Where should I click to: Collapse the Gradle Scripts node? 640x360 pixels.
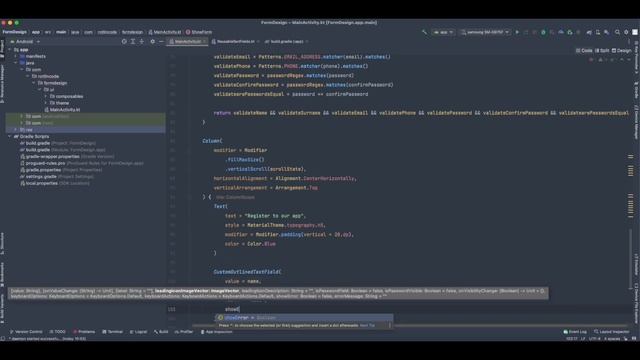10,136
